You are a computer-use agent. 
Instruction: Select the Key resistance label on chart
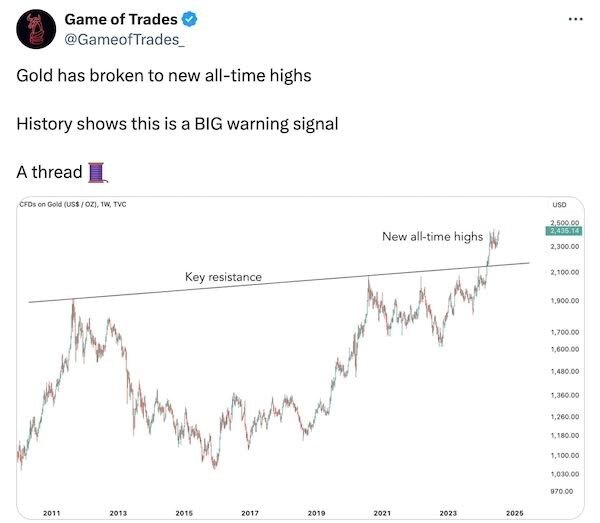click(223, 277)
